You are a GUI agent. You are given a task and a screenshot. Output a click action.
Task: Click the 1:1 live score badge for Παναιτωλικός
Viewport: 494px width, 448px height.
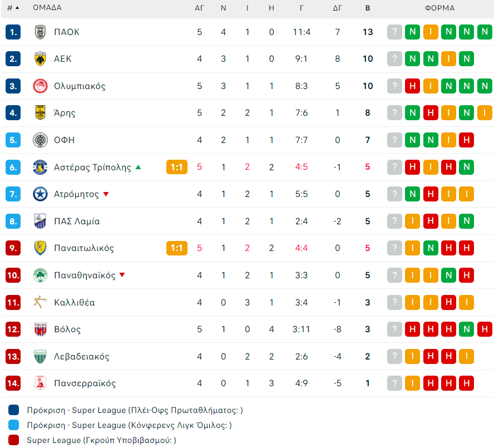[177, 248]
